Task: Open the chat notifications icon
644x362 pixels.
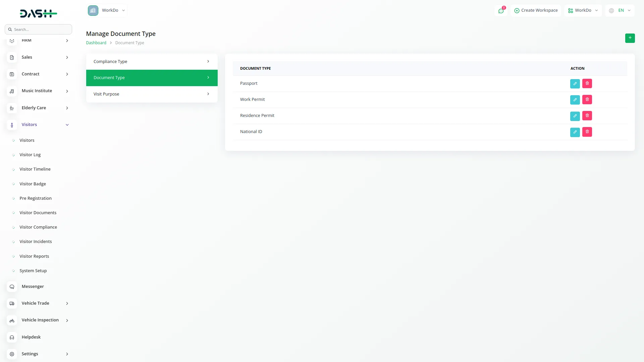Action: point(501,11)
